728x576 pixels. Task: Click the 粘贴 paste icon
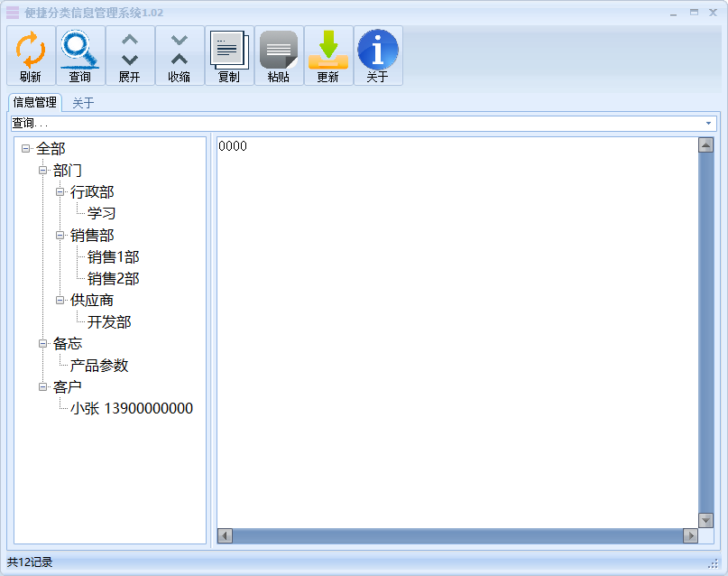point(279,50)
